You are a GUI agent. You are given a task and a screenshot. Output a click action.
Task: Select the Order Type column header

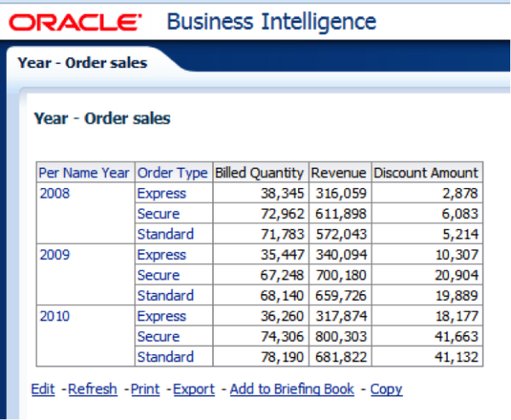[x=172, y=173]
